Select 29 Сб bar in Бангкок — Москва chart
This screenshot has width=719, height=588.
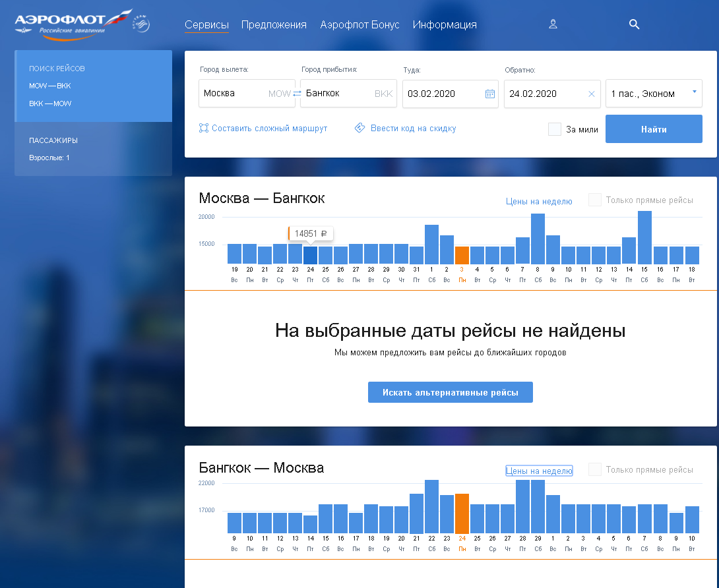(x=538, y=506)
